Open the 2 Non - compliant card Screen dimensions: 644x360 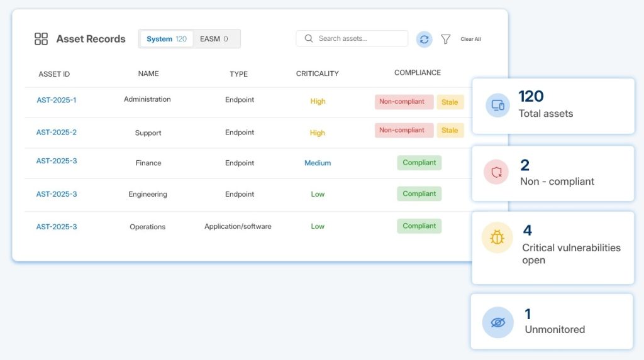click(553, 173)
